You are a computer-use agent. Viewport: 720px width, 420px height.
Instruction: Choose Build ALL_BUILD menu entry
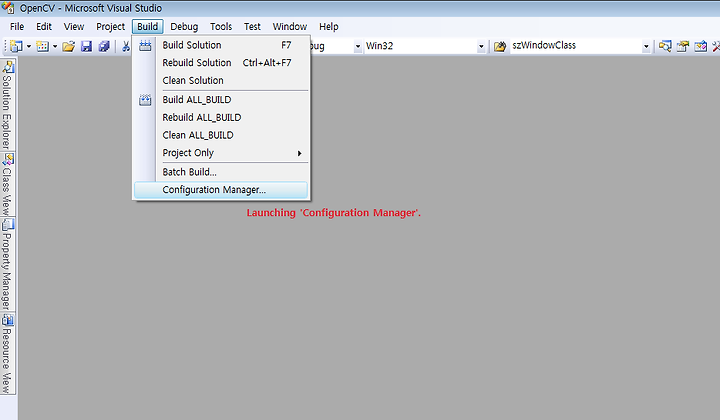[221, 100]
